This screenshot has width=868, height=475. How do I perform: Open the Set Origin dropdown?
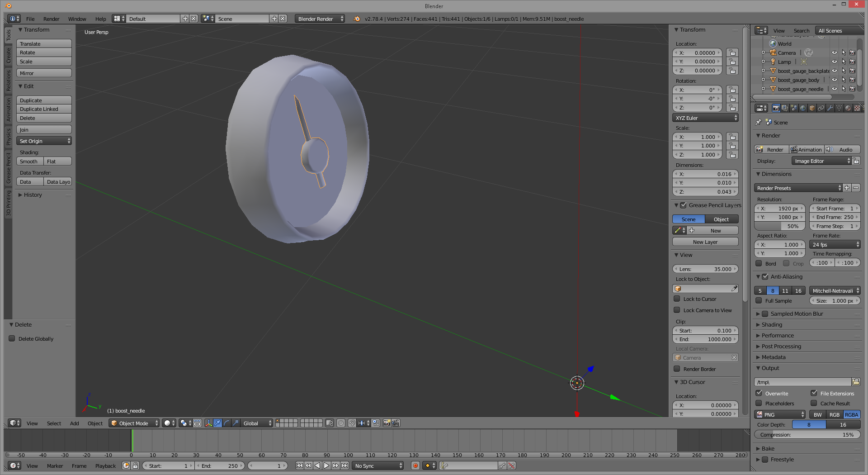coord(44,141)
